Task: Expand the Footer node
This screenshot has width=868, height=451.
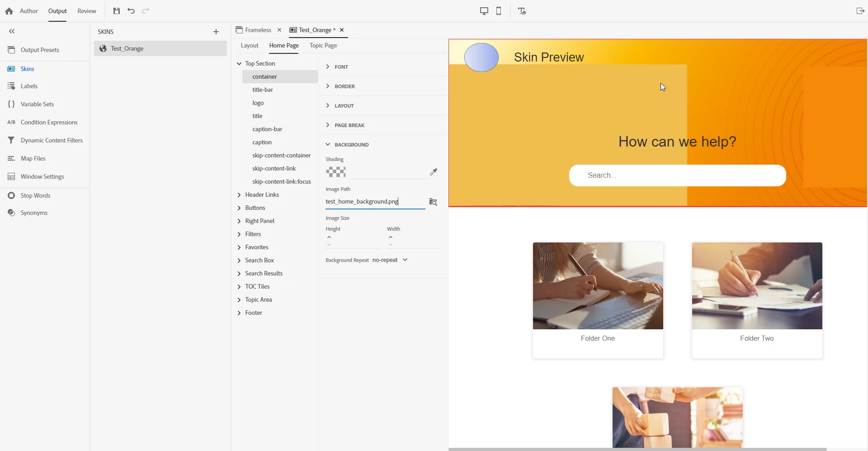Action: [239, 313]
